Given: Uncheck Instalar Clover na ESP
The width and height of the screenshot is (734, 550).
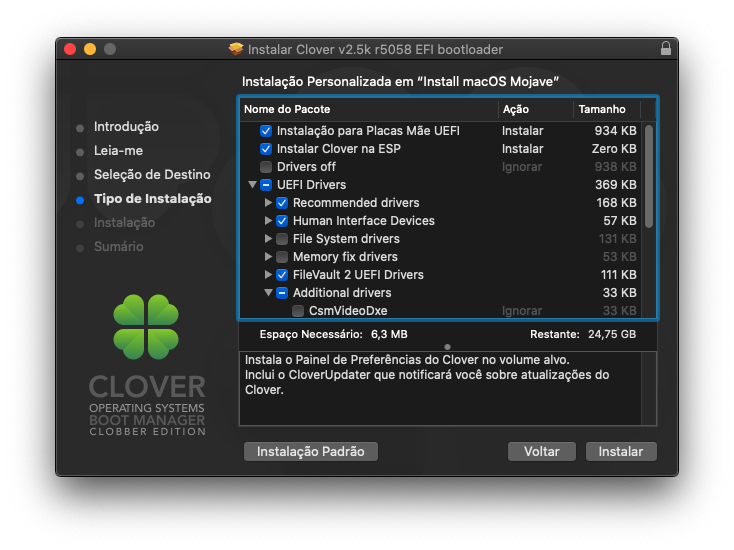Looking at the screenshot, I should click(265, 149).
